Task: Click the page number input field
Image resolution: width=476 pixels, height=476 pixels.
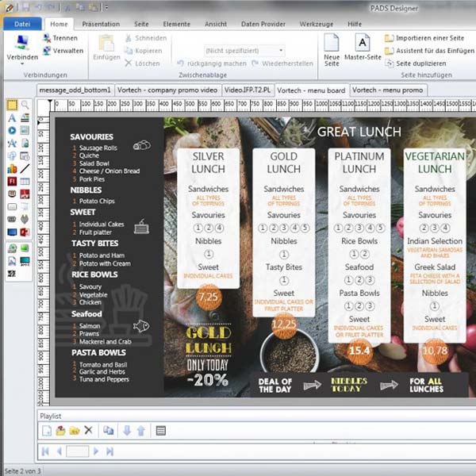Action: (78, 451)
